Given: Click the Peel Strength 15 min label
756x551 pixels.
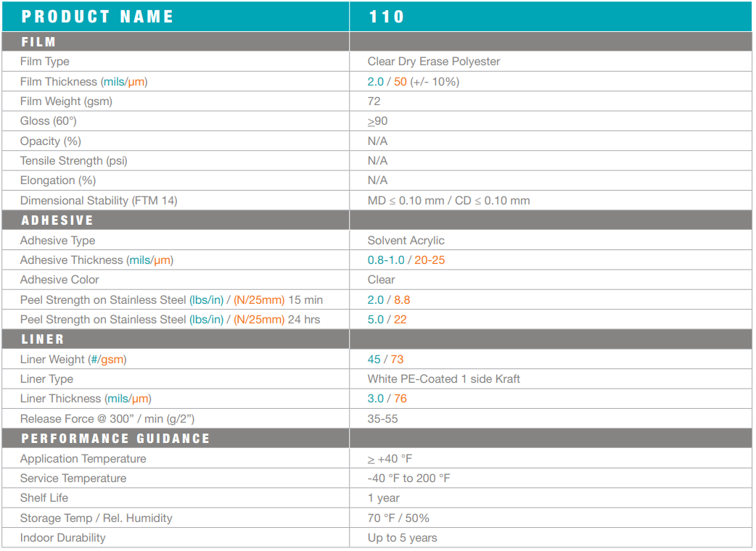Looking at the screenshot, I should pos(172,300).
